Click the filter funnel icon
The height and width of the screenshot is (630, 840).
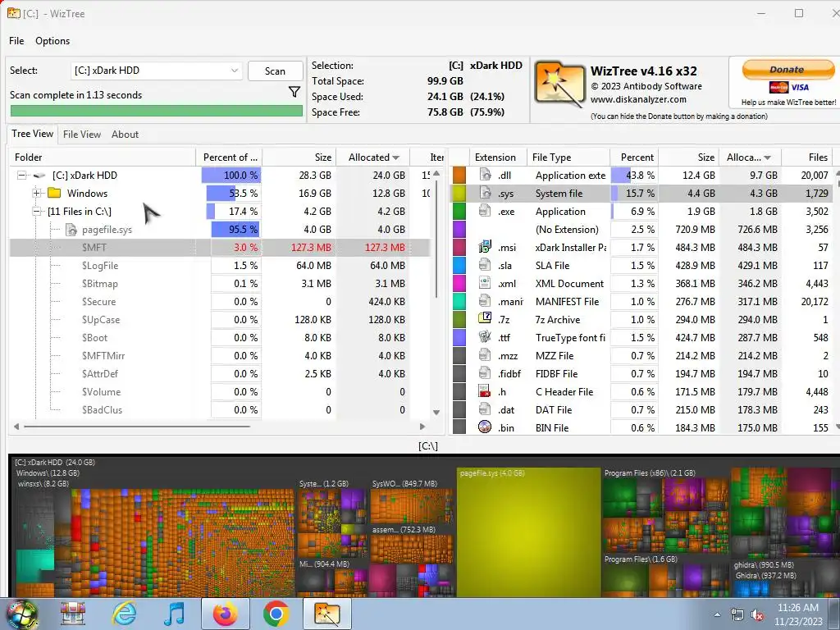(294, 92)
